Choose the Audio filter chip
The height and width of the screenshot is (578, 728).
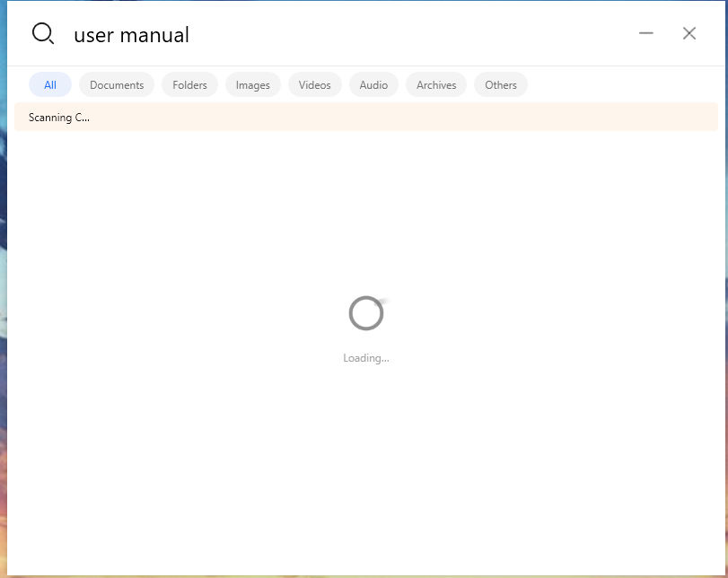tap(373, 85)
